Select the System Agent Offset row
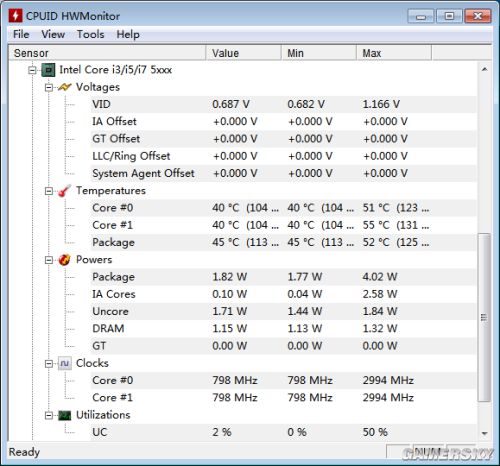This screenshot has height=466, width=500. pyautogui.click(x=283, y=174)
